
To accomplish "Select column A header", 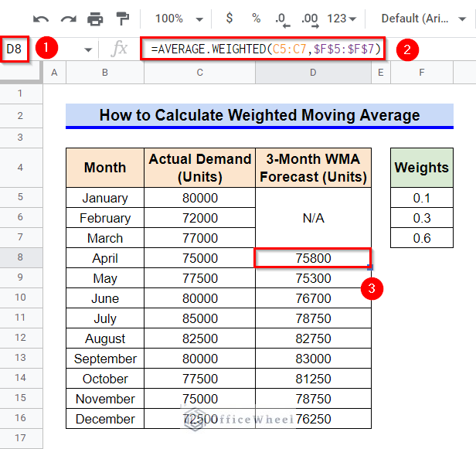I will tap(54, 73).
